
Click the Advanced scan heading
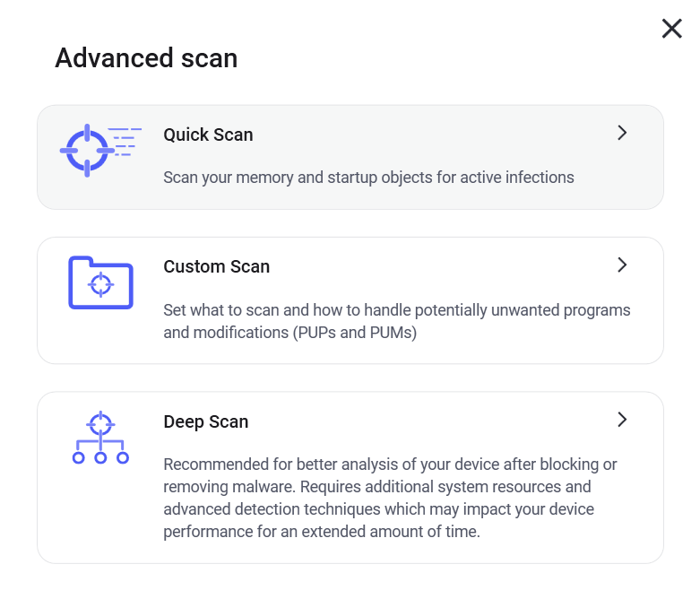click(146, 58)
